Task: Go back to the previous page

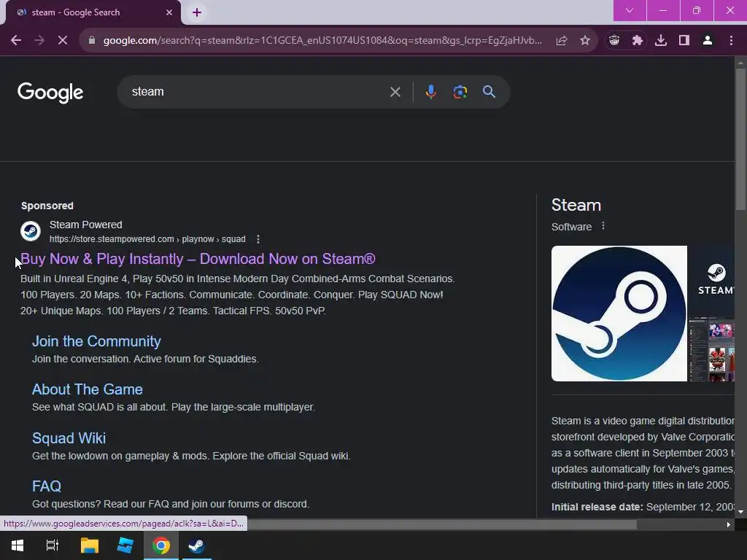Action: (16, 41)
